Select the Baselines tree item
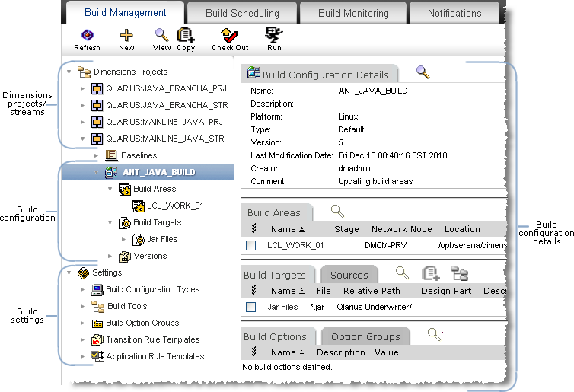The image size is (574, 392). click(x=139, y=155)
